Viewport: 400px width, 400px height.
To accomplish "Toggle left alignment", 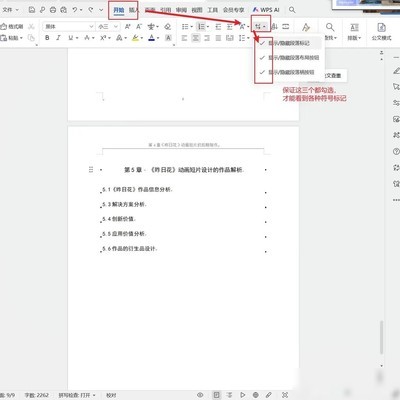I will 184,38.
